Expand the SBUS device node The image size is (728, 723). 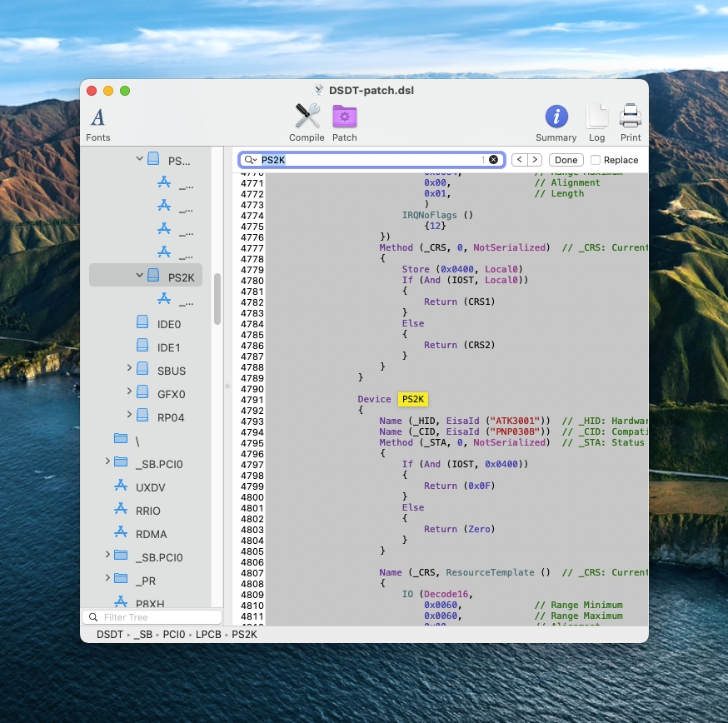pyautogui.click(x=129, y=368)
